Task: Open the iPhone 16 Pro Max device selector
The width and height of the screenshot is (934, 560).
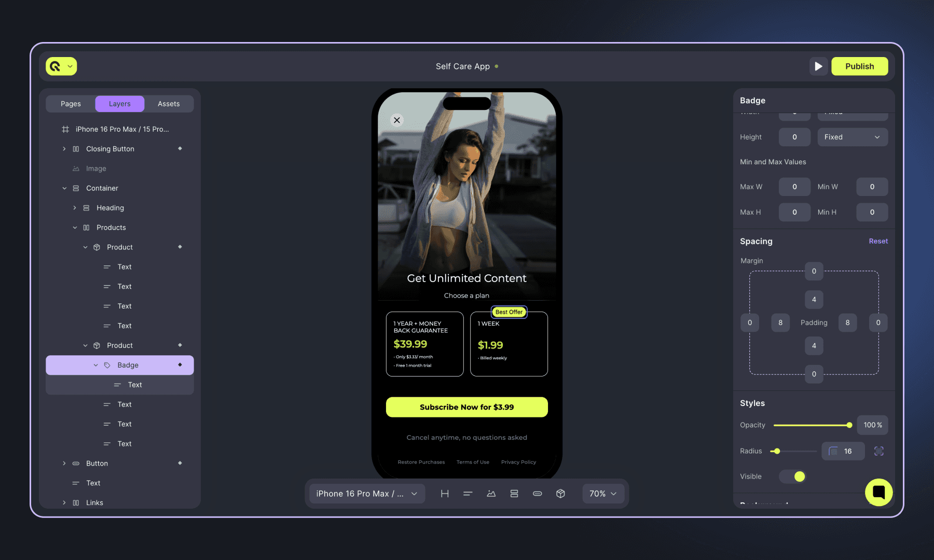Action: pos(366,493)
